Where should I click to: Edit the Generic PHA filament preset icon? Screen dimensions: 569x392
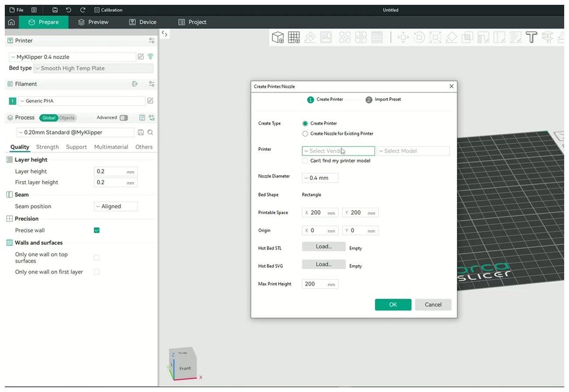coord(150,101)
